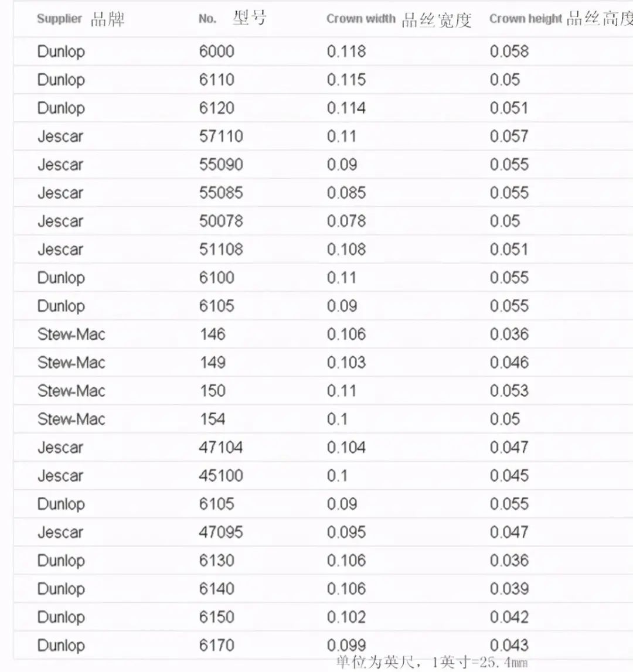Click crown height 0.039 value

click(x=509, y=589)
